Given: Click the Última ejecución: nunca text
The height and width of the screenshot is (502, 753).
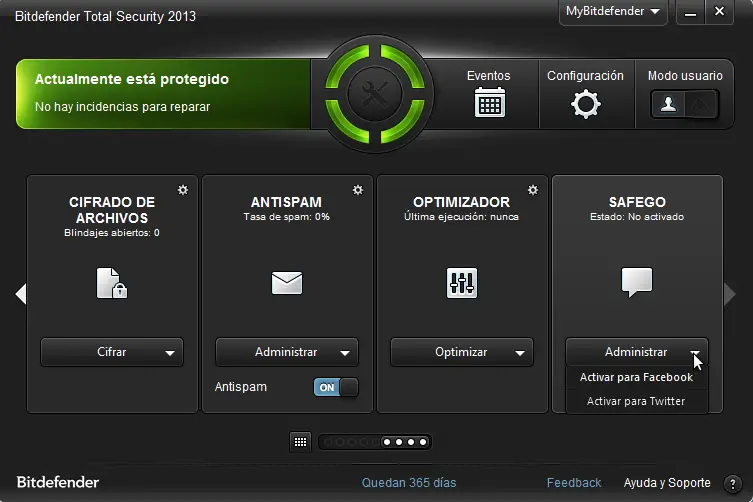Looking at the screenshot, I should click(x=462, y=217).
